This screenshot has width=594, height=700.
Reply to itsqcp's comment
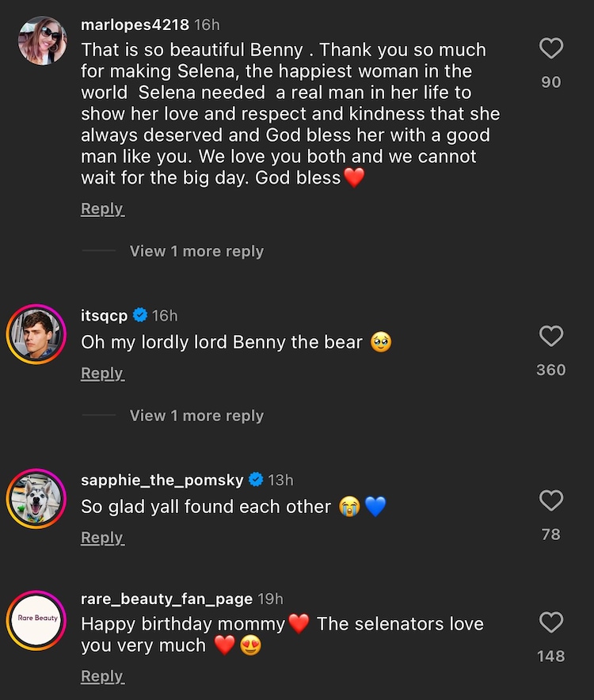(102, 372)
